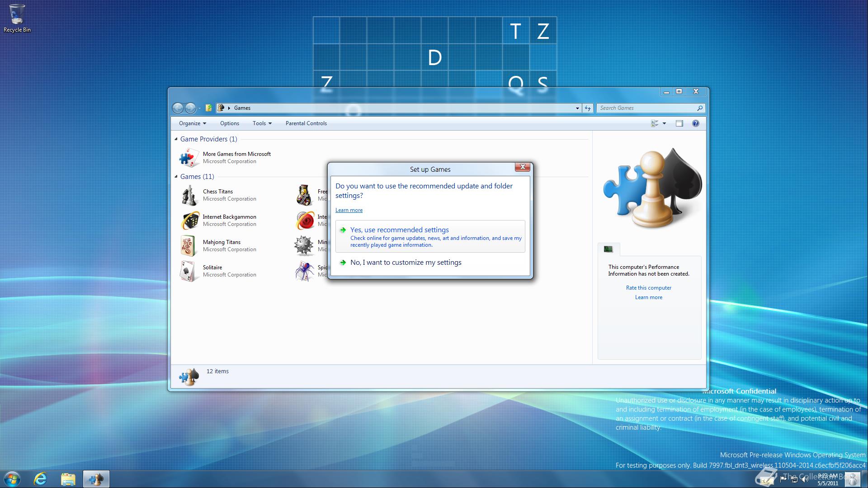Open Windows Explorer from the taskbar
This screenshot has height=488, width=868.
point(68,479)
